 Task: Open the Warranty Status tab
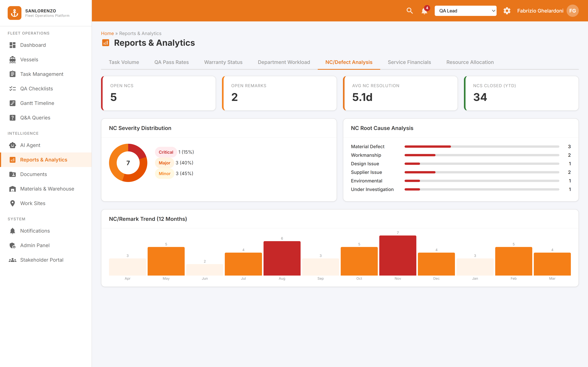click(x=223, y=62)
